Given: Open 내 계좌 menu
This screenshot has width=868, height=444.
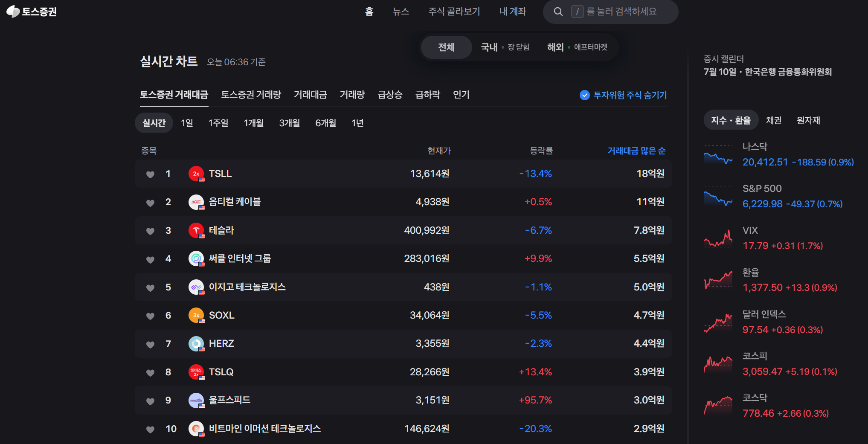Looking at the screenshot, I should (x=513, y=12).
